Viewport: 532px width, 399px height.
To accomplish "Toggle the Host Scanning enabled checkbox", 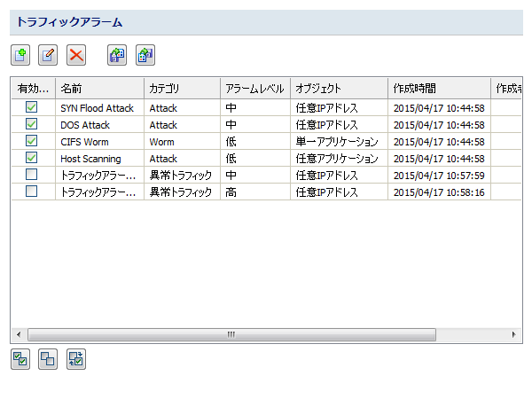I will (32, 158).
